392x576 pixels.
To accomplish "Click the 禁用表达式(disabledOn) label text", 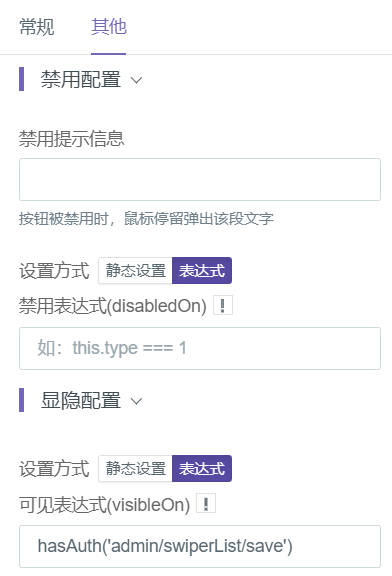I will [113, 306].
